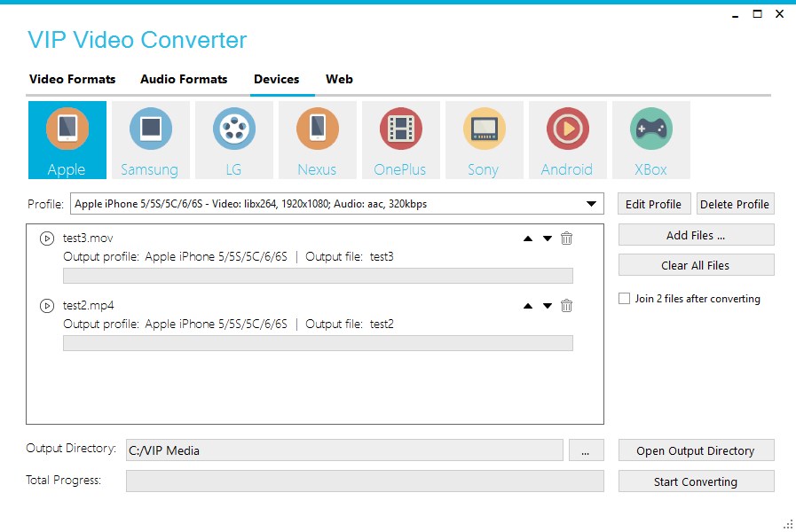Click the test3.mov progress bar
The width and height of the screenshot is (796, 532).
point(318,276)
